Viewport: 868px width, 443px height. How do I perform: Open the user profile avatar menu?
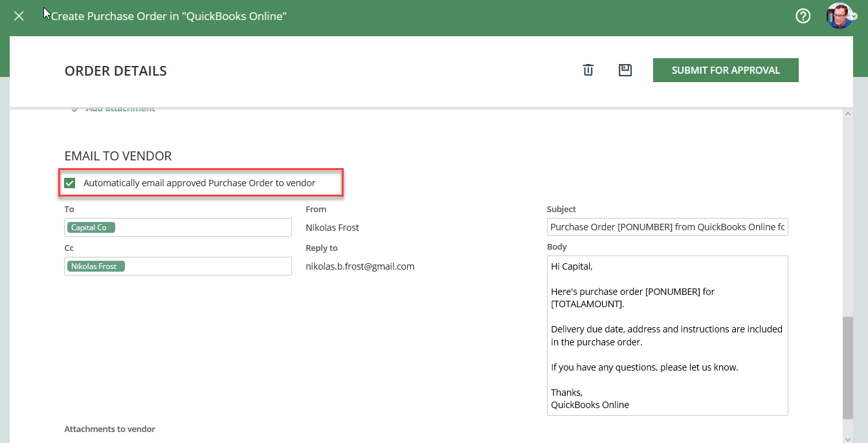[840, 16]
